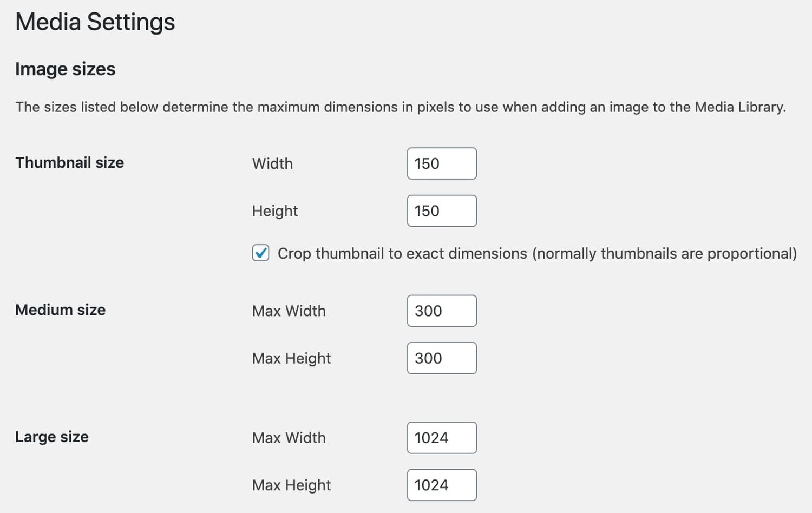Select the Large size Max Height field

click(442, 485)
